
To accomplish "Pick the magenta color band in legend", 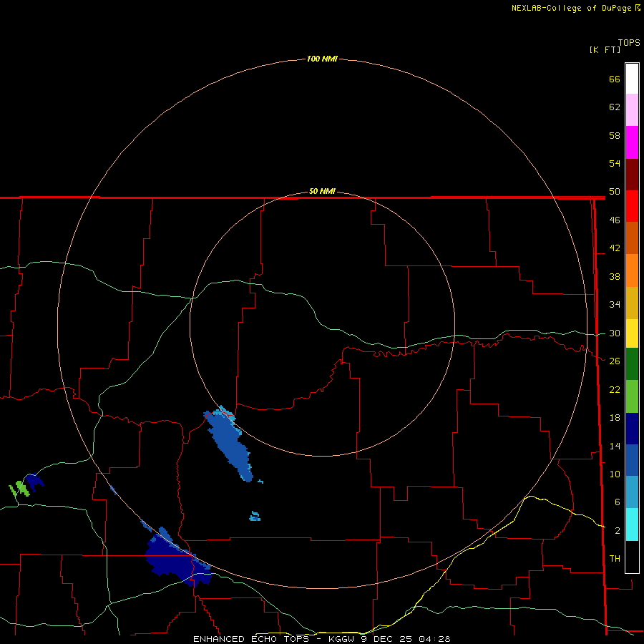I will tap(632, 142).
